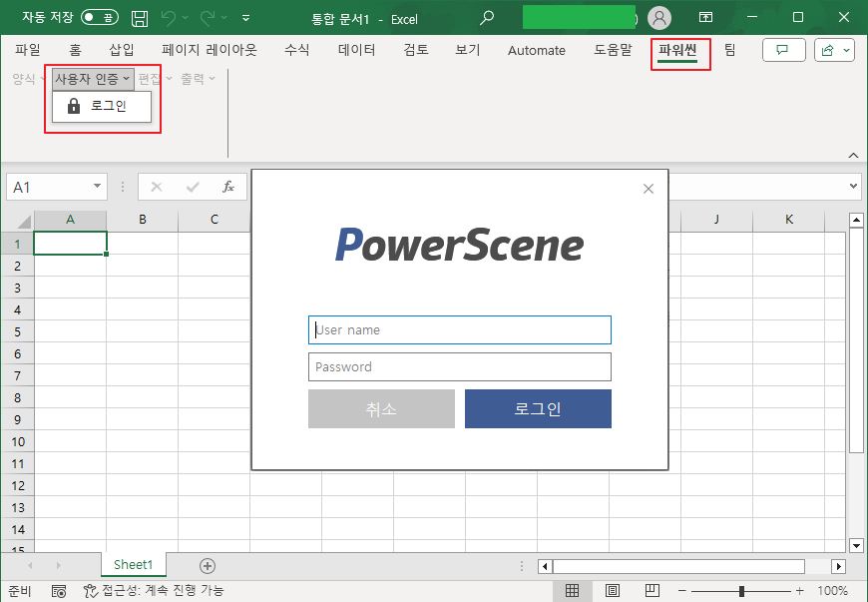This screenshot has height=602, width=868.
Task: Click the macro recording status icon
Action: coord(58,591)
